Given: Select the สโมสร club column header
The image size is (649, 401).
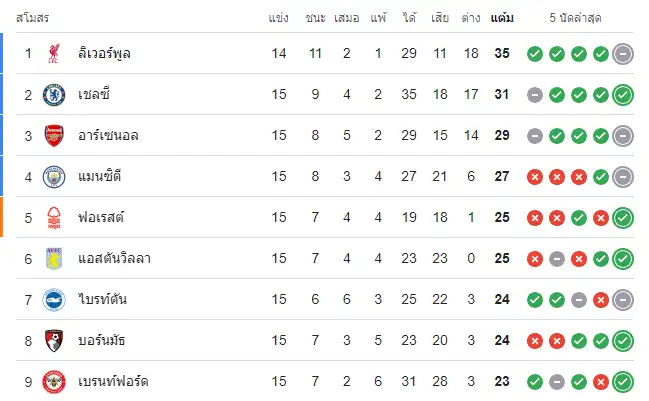Looking at the screenshot, I should [x=33, y=18].
